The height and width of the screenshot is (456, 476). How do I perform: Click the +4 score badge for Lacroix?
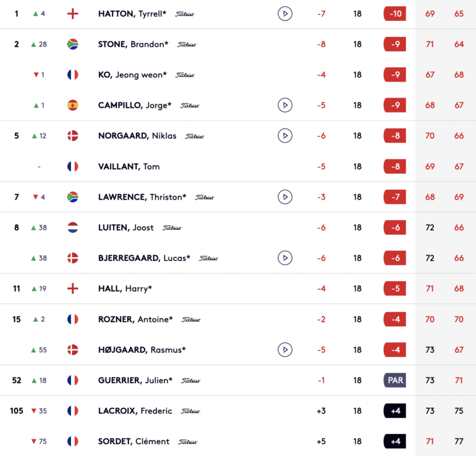pyautogui.click(x=395, y=411)
